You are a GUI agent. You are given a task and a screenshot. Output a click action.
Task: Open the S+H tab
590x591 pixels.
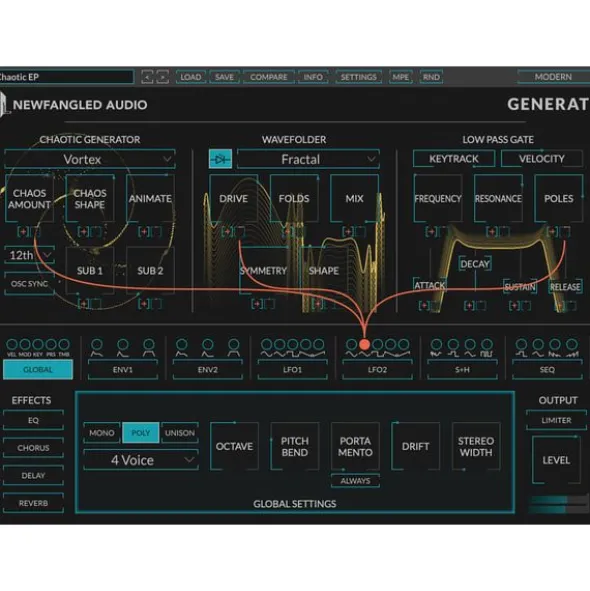tap(462, 369)
